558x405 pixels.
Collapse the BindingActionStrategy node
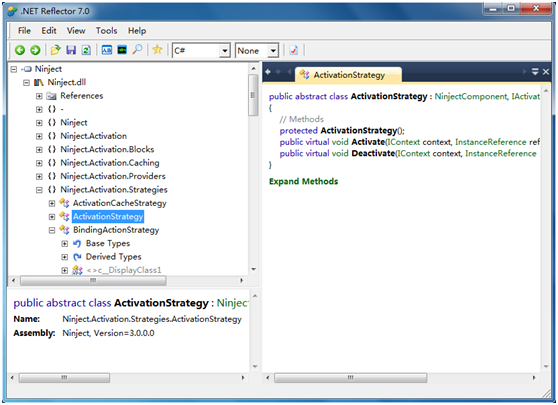[x=52, y=230]
